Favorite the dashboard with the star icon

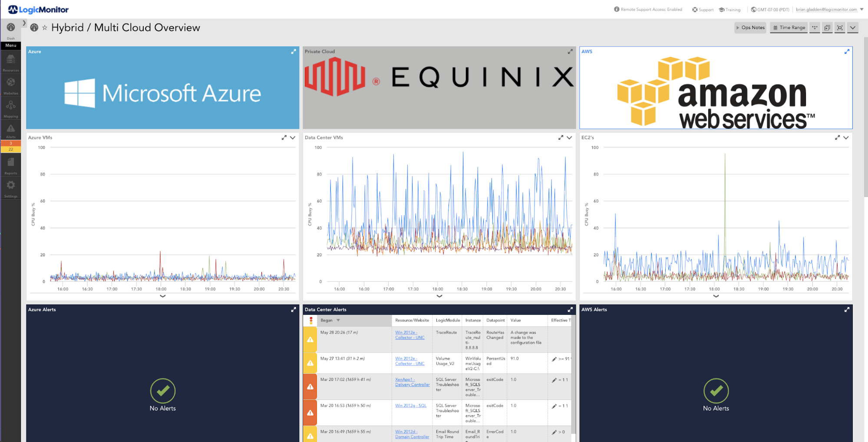[45, 28]
